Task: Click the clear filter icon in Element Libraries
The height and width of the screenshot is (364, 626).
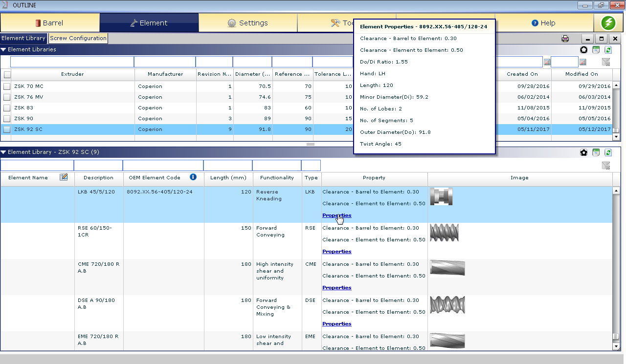Action: click(606, 62)
